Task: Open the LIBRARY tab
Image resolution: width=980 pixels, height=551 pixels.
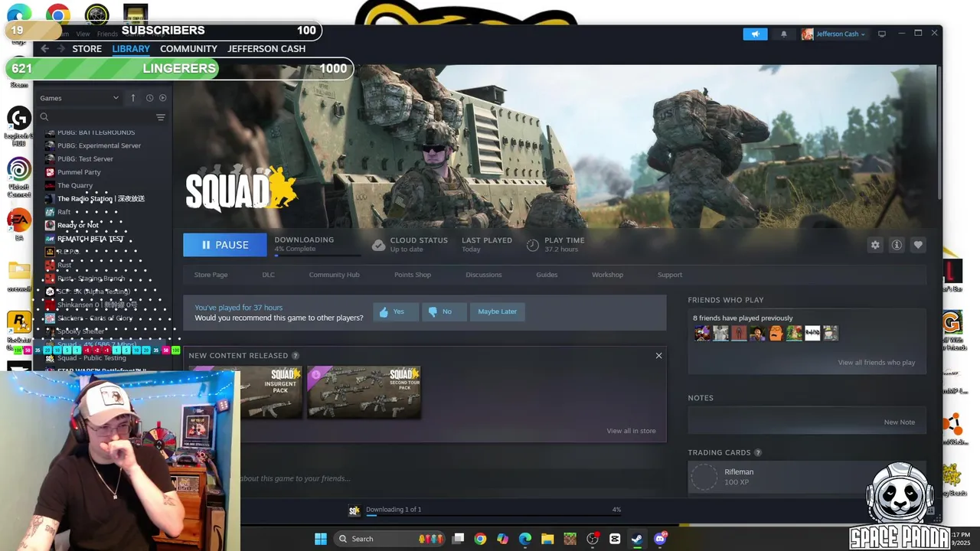Action: pos(131,48)
